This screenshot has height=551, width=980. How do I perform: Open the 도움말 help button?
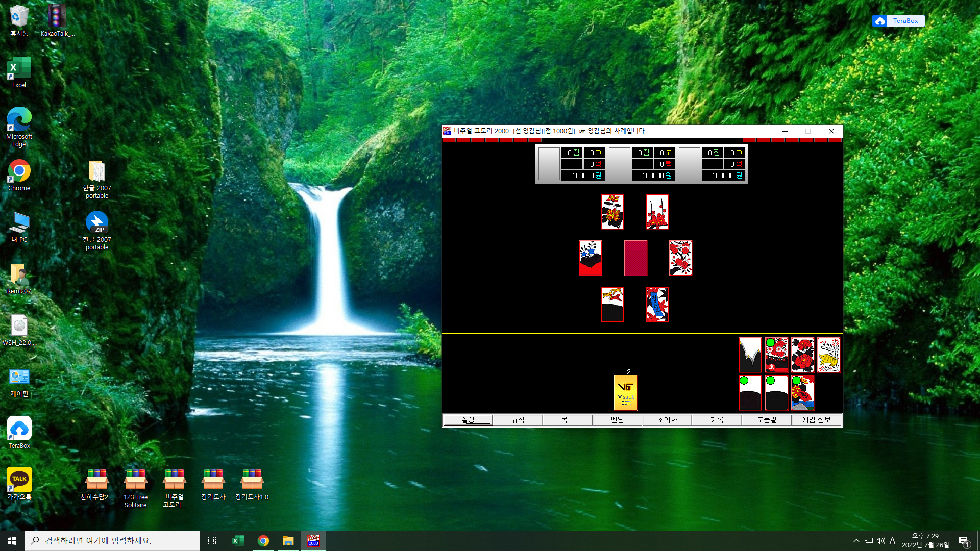point(766,420)
